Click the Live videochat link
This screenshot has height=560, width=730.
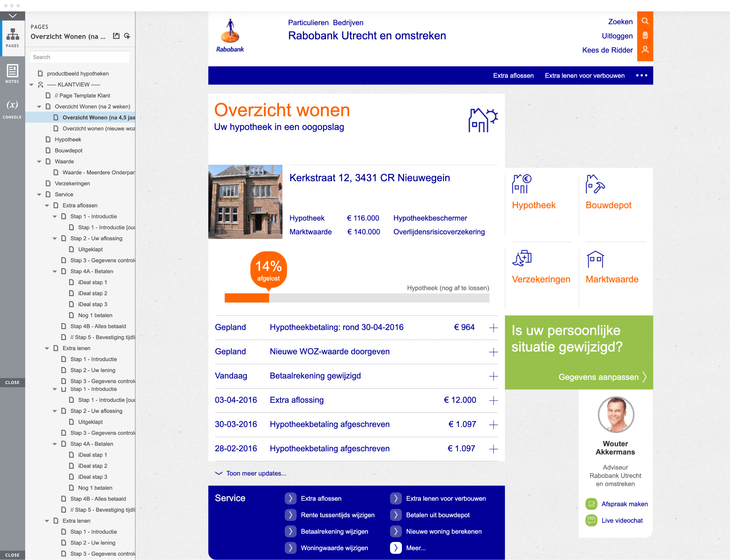coord(622,520)
